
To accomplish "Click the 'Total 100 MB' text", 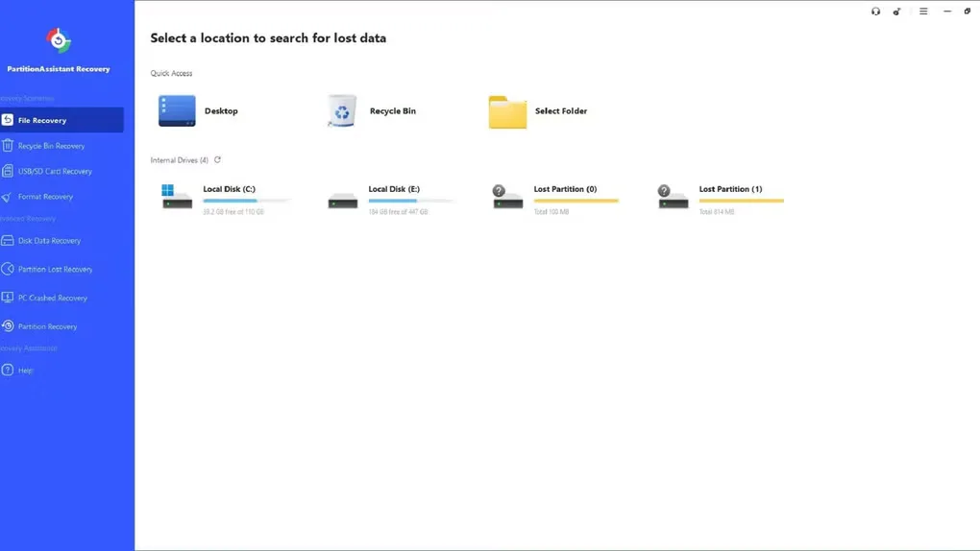I will tap(551, 212).
